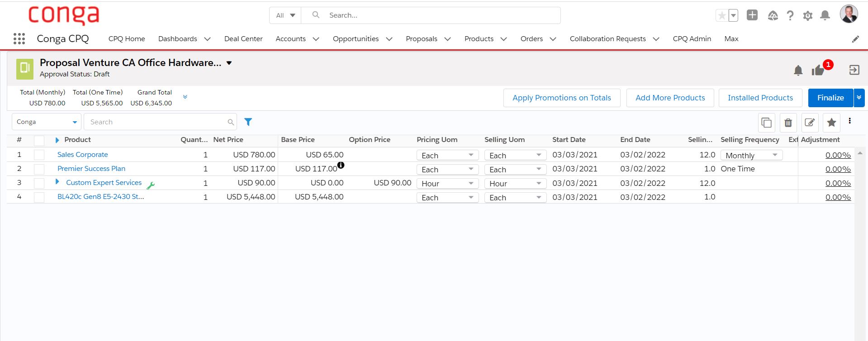This screenshot has width=868, height=341.
Task: Check the Sales Corporate row checkbox
Action: point(39,155)
